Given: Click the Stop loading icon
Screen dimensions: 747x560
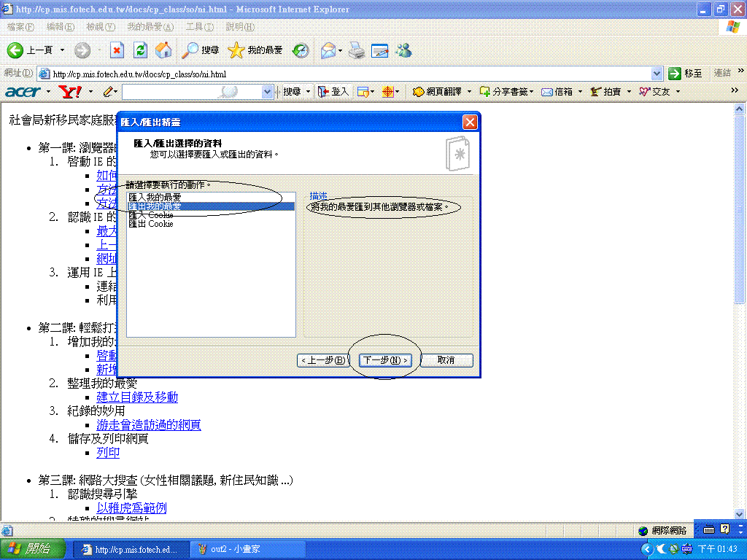Looking at the screenshot, I should point(117,50).
